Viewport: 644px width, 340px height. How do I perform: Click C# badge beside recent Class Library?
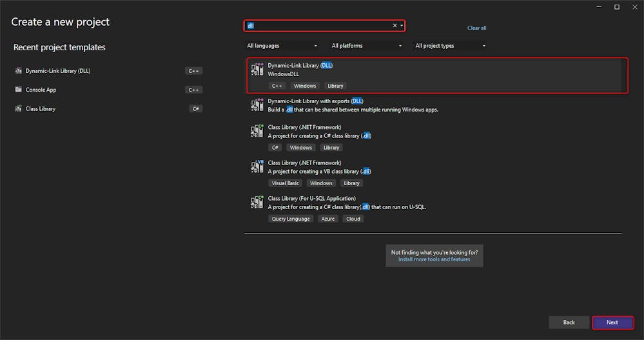pos(196,108)
